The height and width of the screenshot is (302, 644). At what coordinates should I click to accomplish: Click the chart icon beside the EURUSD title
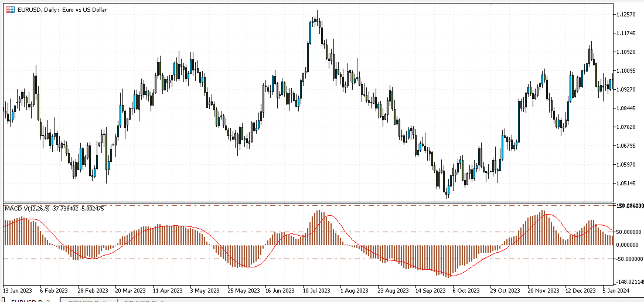pyautogui.click(x=11, y=9)
